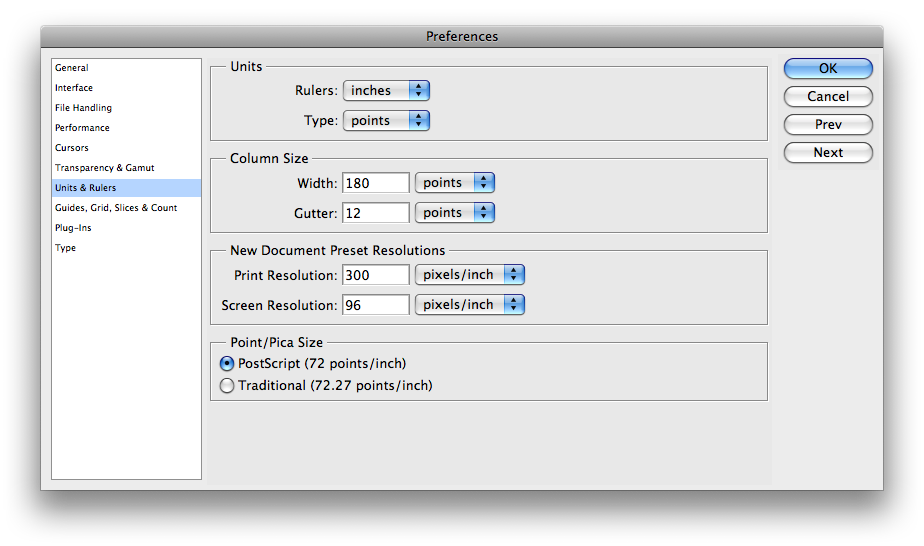Viewport: 924px width, 546px height.
Task: Open Print Resolution units dropdown
Action: [470, 274]
